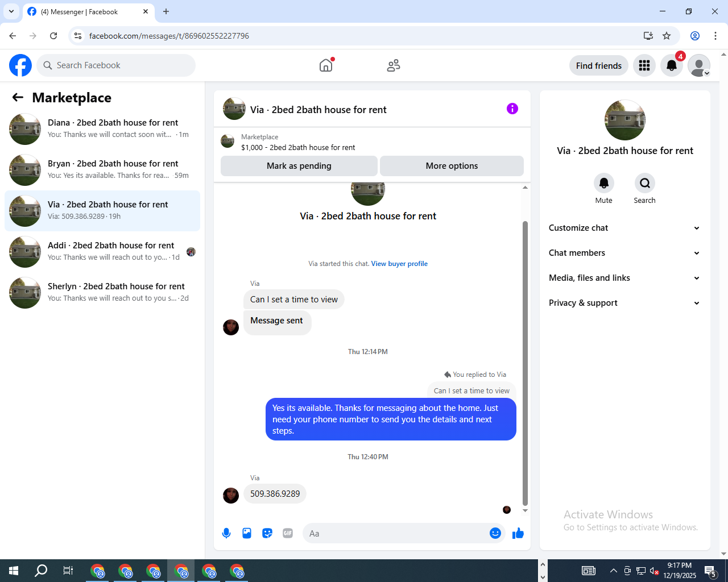The height and width of the screenshot is (582, 728).
Task: View site information icon in address bar
Action: pyautogui.click(x=78, y=36)
